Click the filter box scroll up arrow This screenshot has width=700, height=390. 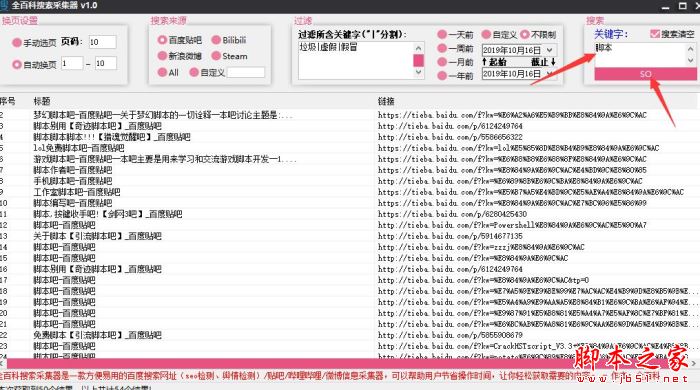click(418, 48)
